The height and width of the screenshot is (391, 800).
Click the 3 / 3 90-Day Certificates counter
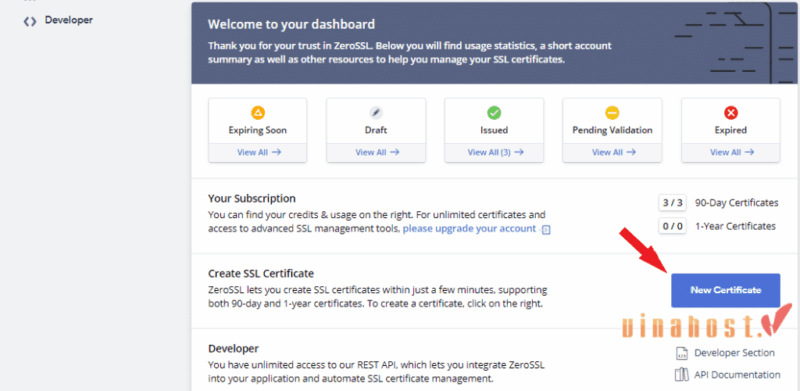point(672,203)
